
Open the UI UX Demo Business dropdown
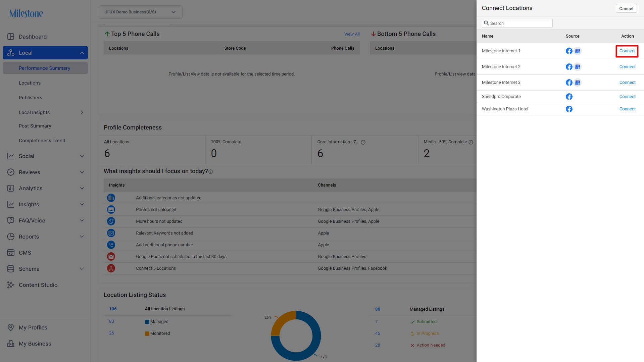(x=140, y=12)
